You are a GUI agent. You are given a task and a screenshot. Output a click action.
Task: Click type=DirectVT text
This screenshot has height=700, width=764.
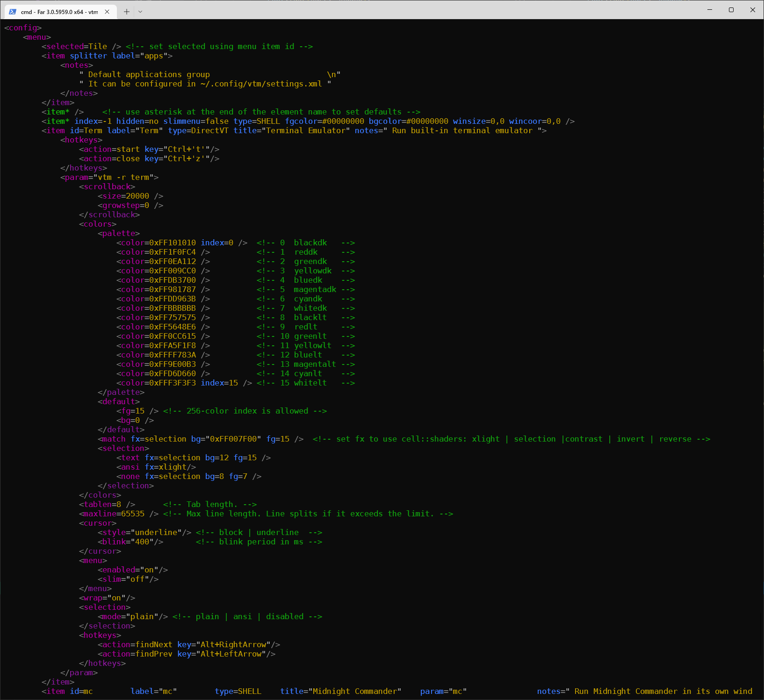coord(198,131)
